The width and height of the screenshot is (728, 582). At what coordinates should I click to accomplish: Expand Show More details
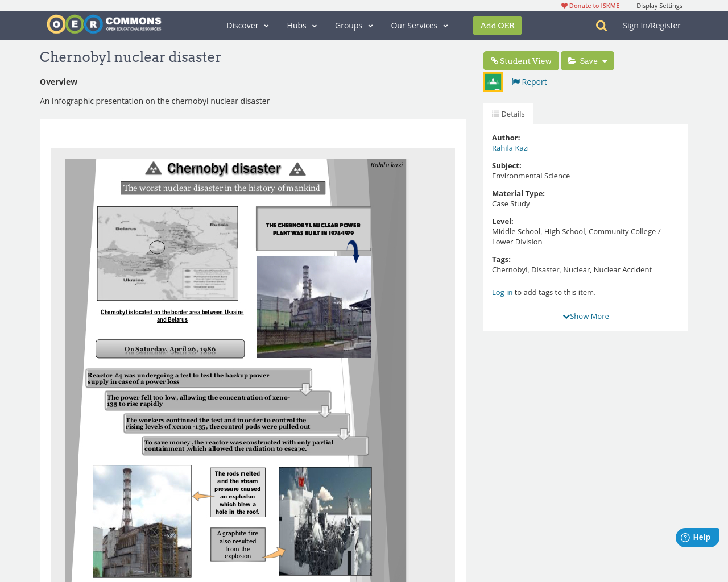pyautogui.click(x=586, y=316)
